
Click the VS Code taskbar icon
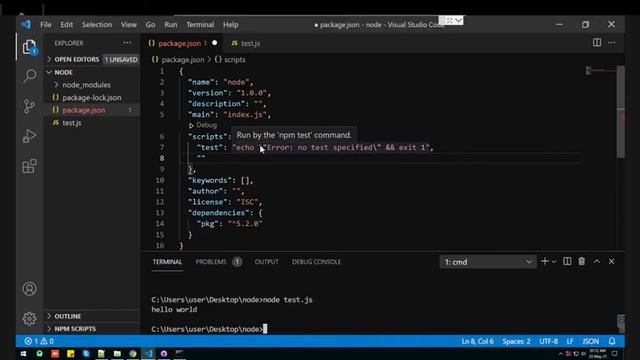tap(149, 353)
